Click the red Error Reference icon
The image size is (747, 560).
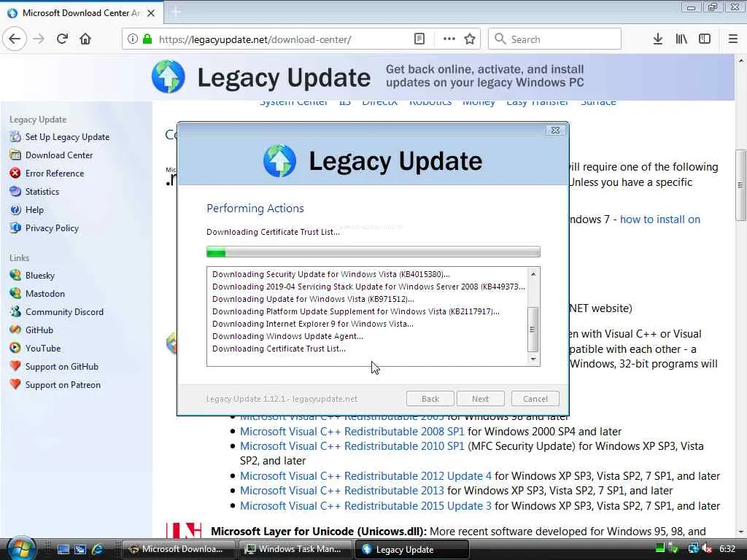[x=16, y=174]
